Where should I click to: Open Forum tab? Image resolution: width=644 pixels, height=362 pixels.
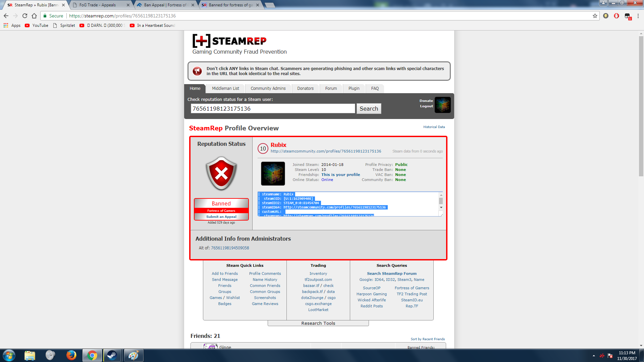point(331,88)
